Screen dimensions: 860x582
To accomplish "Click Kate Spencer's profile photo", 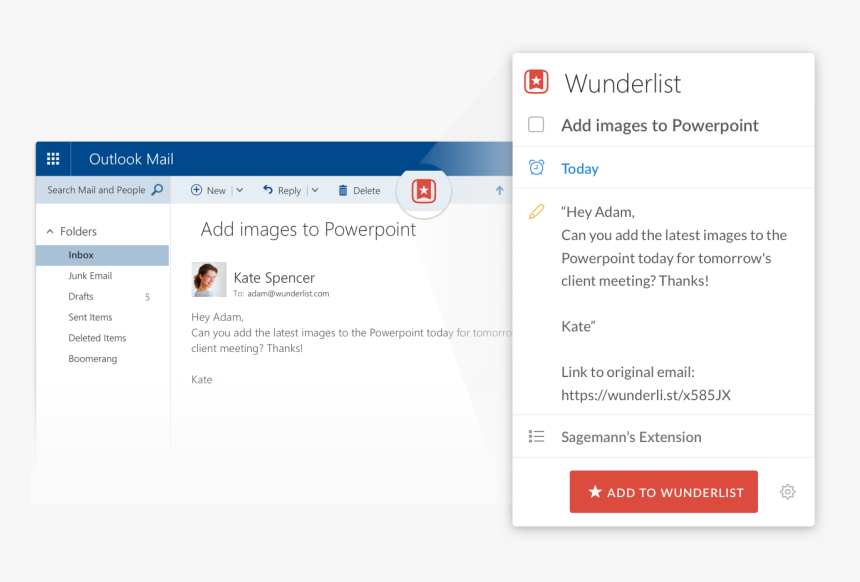I will 208,279.
